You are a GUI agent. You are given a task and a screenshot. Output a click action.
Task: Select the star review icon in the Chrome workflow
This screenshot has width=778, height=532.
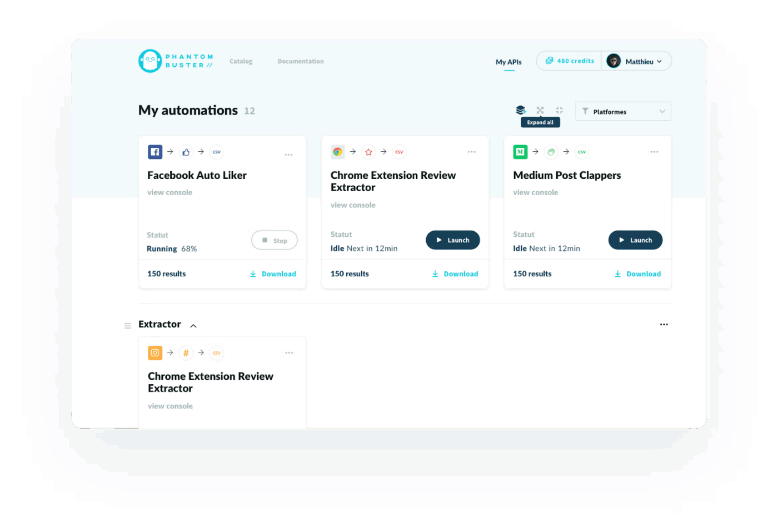tap(368, 152)
